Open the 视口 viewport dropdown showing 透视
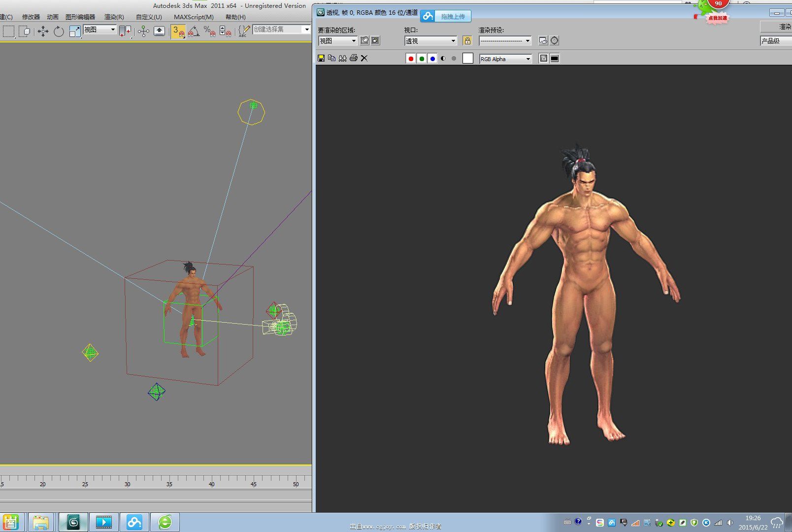Viewport: 792px width, 532px height. [x=431, y=41]
